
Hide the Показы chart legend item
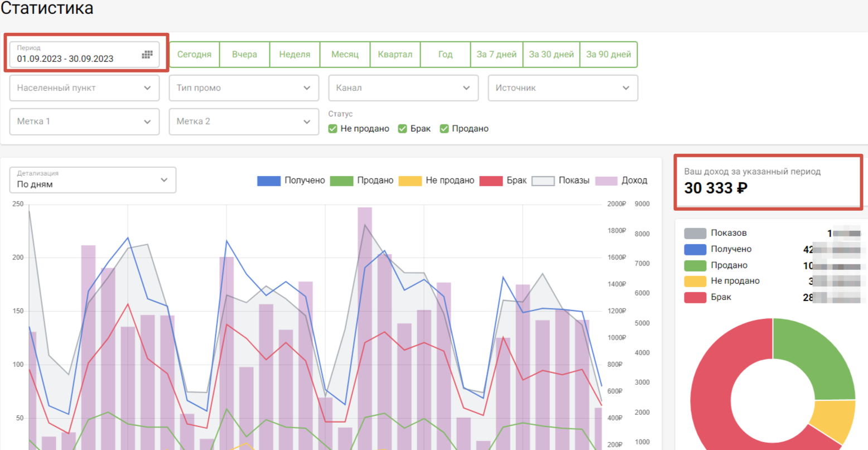(x=543, y=181)
